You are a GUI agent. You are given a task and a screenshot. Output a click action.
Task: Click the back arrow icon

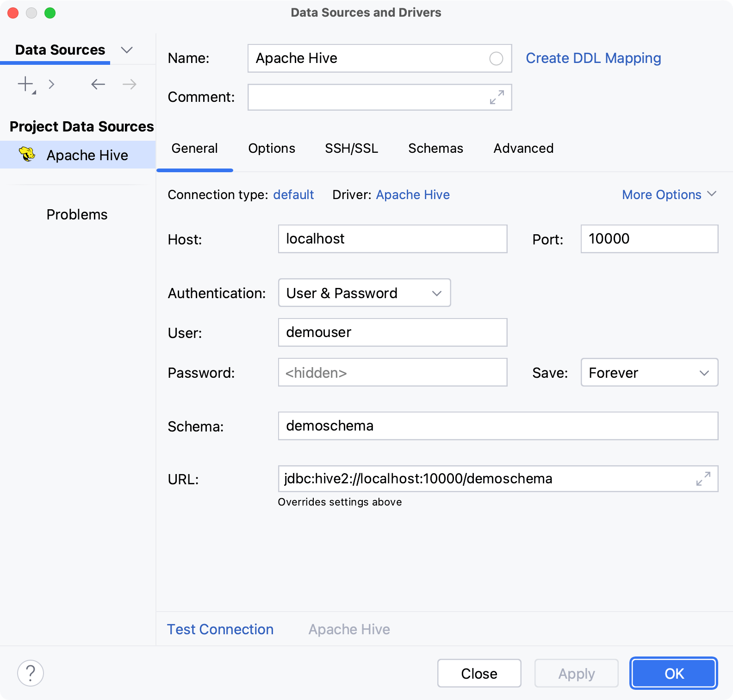[x=98, y=84]
